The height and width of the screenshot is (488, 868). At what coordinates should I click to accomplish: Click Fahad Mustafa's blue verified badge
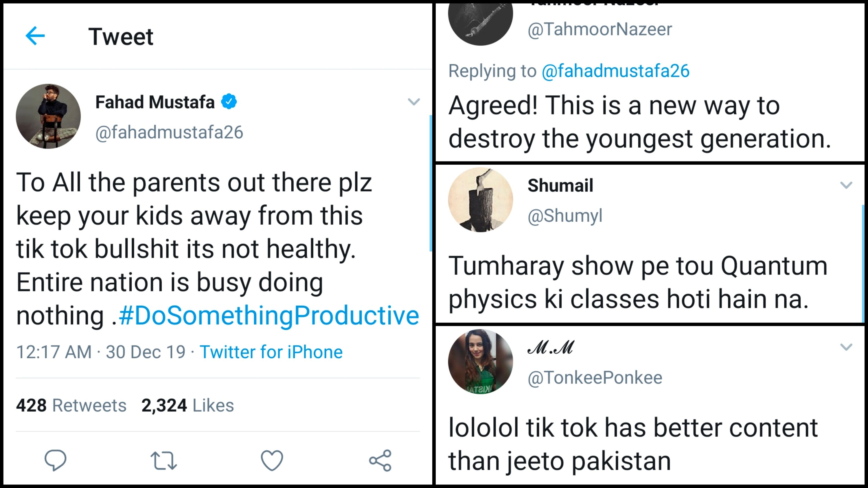pyautogui.click(x=229, y=101)
